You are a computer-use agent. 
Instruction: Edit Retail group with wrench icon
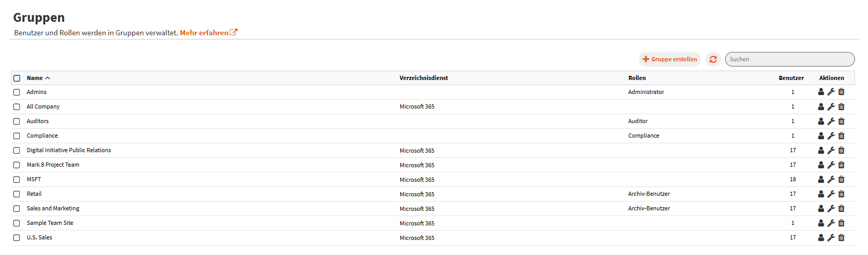coord(831,194)
